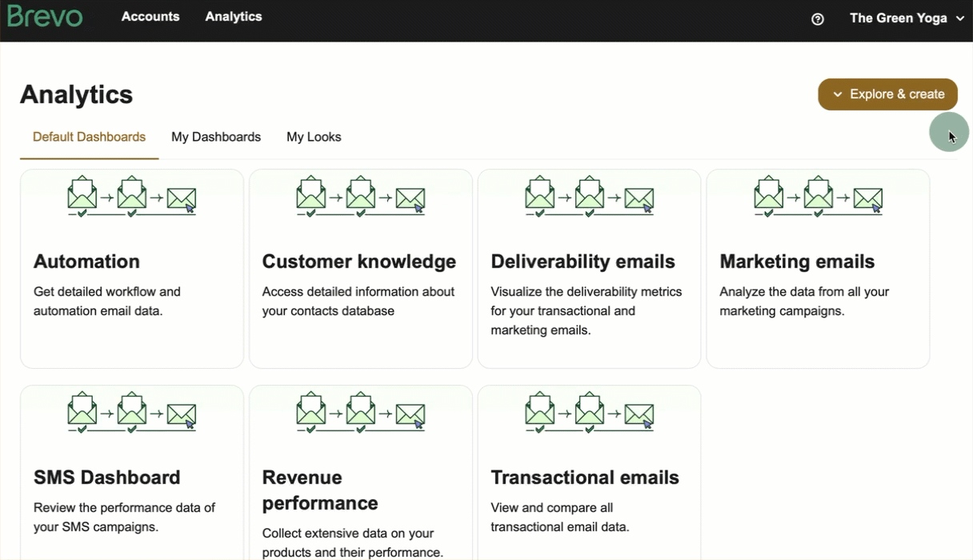The image size is (973, 560).
Task: Expand the Explore & create dropdown chevron
Action: coord(838,94)
